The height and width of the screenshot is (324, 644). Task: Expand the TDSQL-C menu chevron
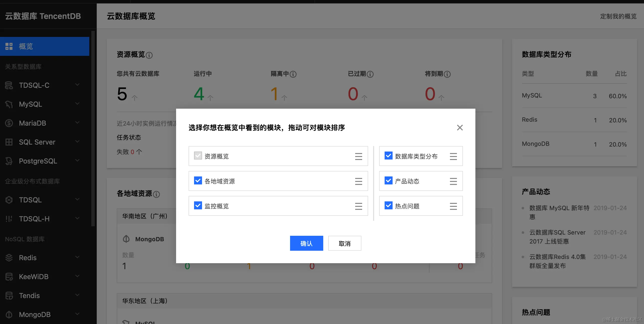coord(78,85)
